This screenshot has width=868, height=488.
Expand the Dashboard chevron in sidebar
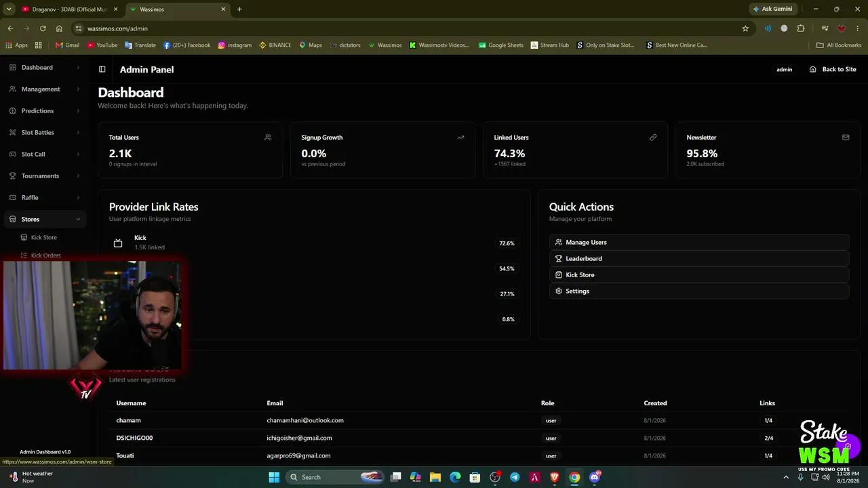coord(78,68)
